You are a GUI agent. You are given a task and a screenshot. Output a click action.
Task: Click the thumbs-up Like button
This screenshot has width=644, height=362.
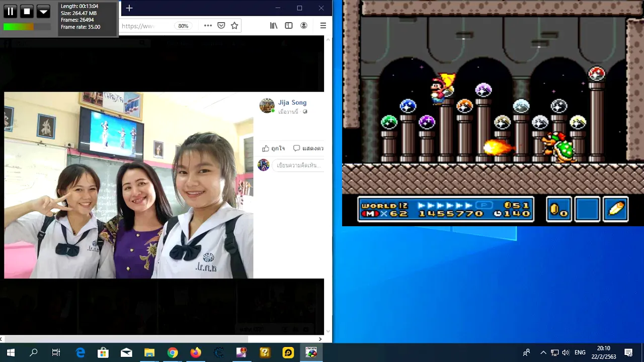click(274, 148)
